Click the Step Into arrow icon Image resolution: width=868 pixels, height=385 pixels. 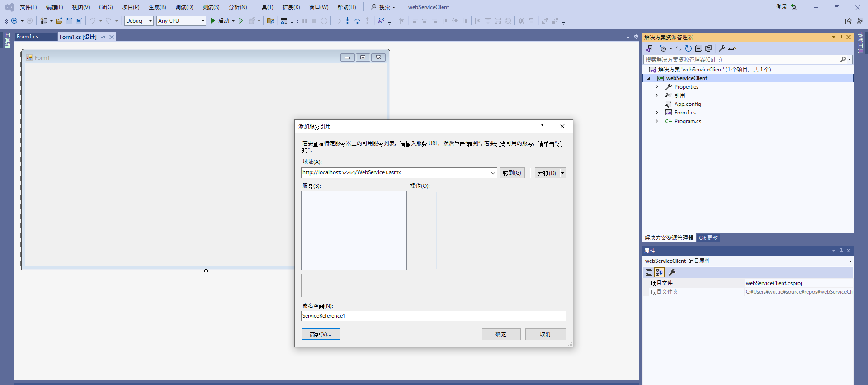[347, 21]
